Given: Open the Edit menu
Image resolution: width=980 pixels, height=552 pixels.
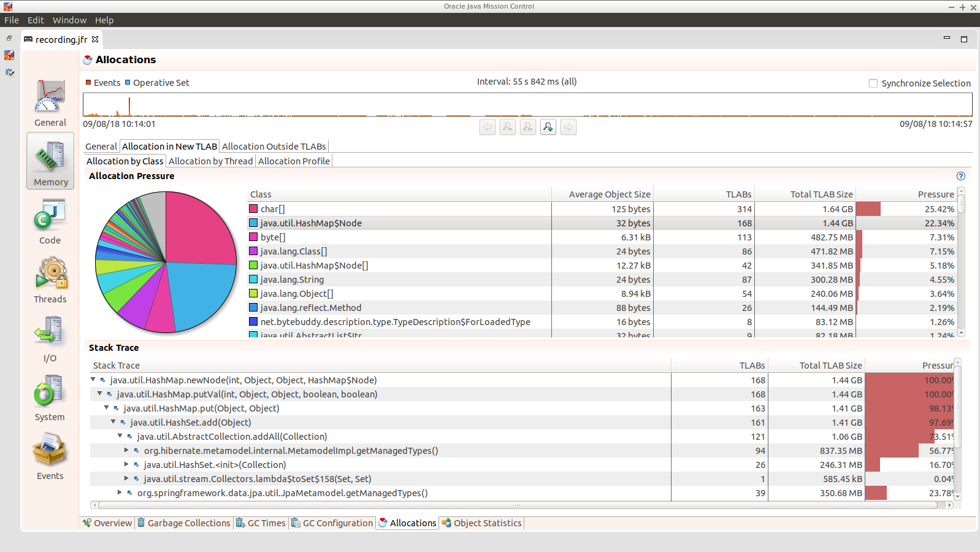Looking at the screenshot, I should click(36, 20).
